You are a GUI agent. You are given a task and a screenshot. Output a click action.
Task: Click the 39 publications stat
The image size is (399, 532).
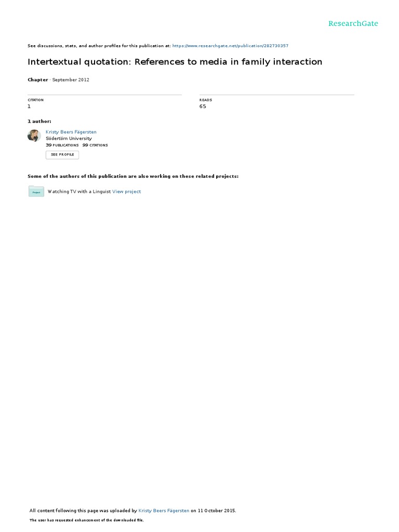click(x=62, y=145)
